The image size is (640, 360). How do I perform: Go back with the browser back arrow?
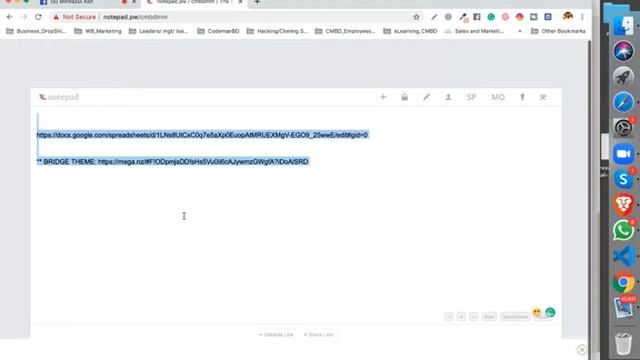10,17
